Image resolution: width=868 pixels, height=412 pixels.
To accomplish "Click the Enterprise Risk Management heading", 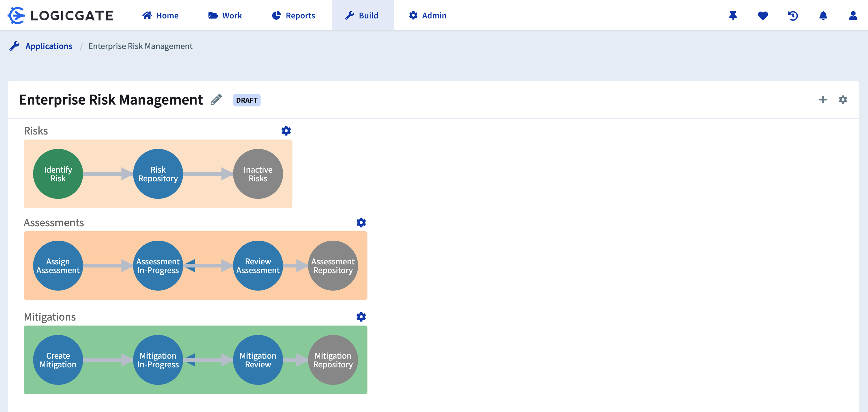I will click(111, 100).
